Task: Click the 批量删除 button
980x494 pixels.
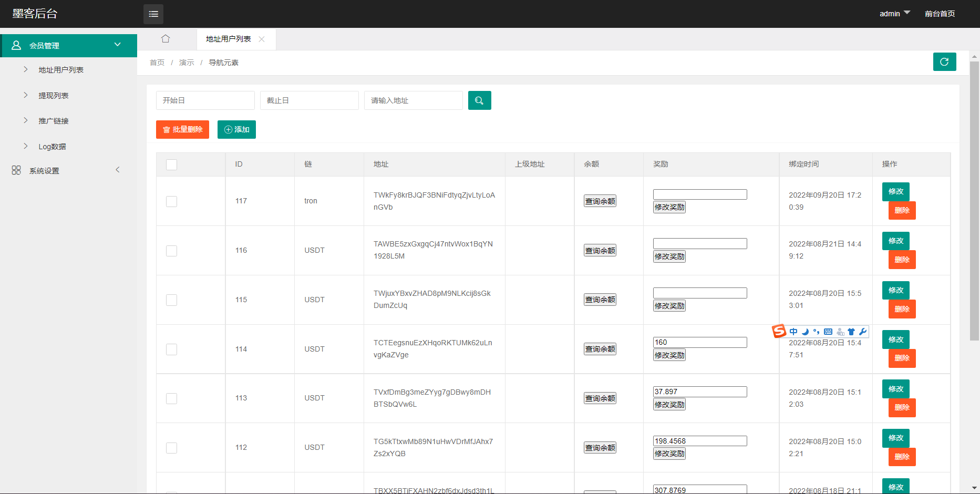Action: coord(182,129)
